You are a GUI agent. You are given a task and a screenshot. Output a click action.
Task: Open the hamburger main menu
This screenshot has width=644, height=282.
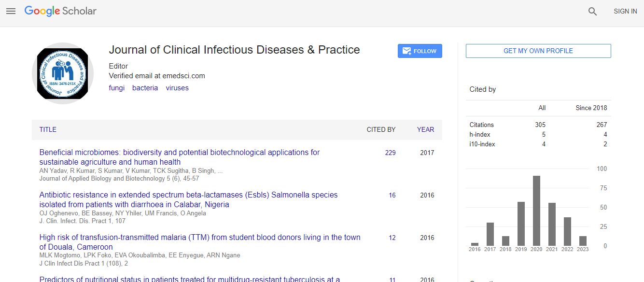[x=11, y=11]
